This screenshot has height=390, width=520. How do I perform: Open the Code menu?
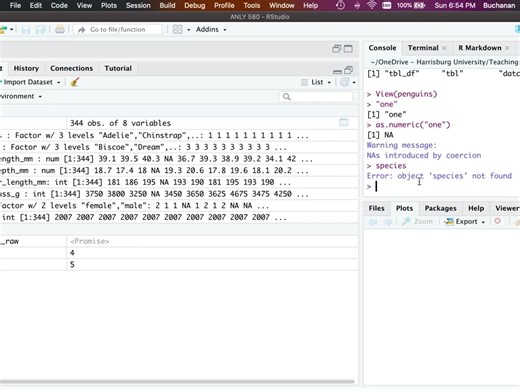click(59, 5)
